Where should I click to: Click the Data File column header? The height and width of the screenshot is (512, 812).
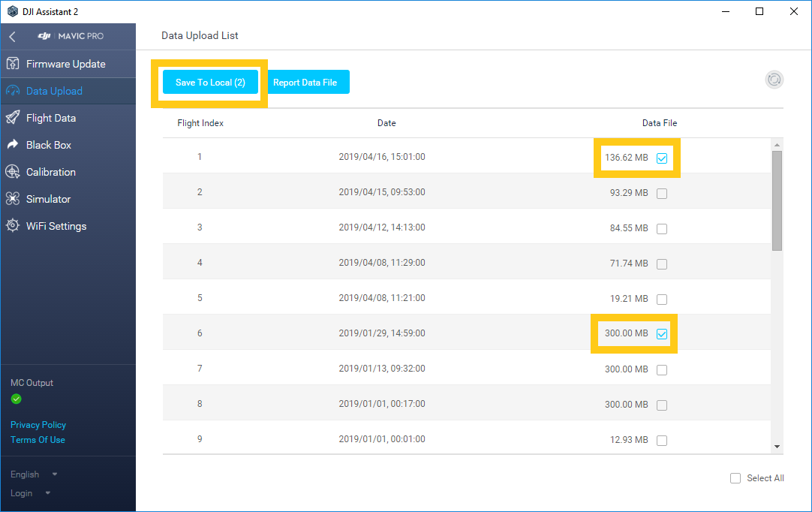coord(659,123)
